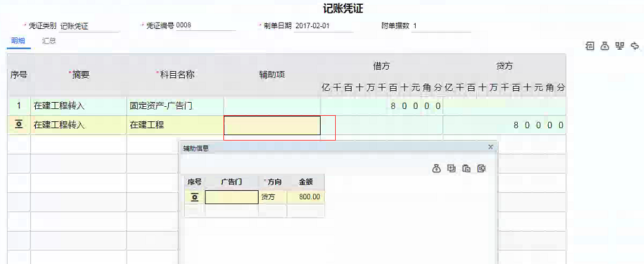Click the 广告门 column header in 辅助信息 dialog
644x264 pixels.
click(232, 182)
